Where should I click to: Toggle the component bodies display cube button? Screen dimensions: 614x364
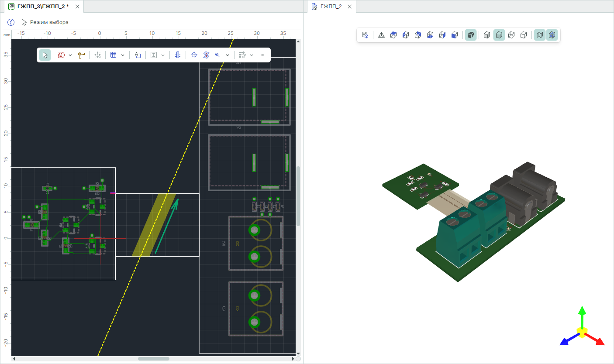tap(552, 35)
